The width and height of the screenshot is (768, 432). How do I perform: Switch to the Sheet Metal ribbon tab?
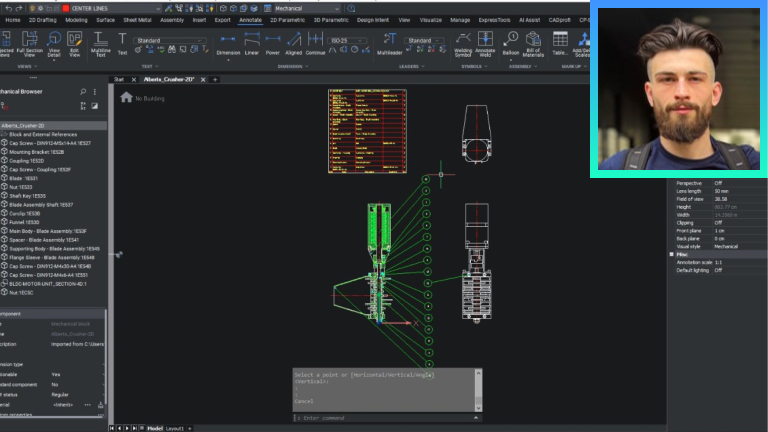click(136, 19)
